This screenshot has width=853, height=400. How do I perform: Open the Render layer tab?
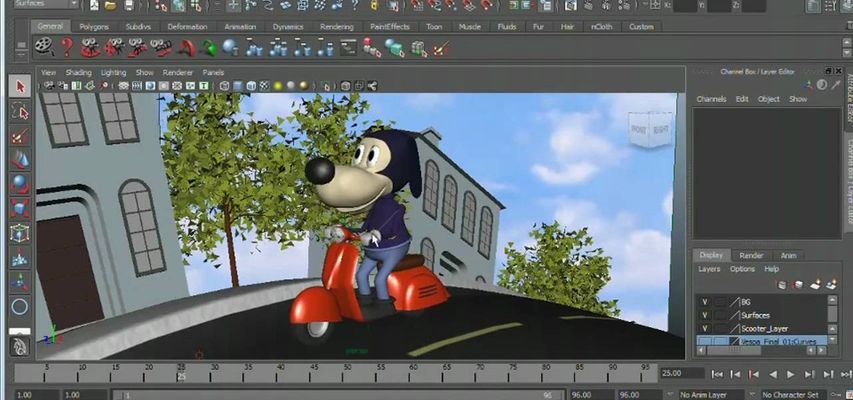[751, 255]
